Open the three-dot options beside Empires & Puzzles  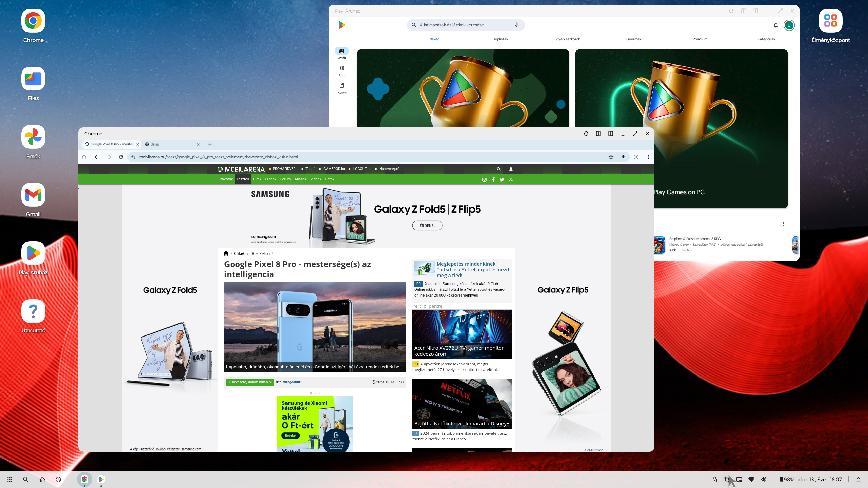[x=783, y=224]
